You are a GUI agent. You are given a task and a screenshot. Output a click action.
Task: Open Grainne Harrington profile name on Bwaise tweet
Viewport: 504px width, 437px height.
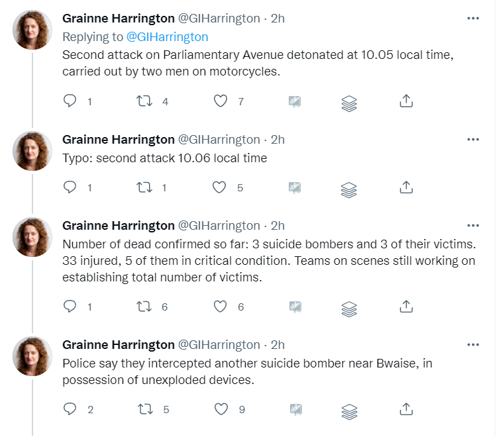click(x=118, y=345)
